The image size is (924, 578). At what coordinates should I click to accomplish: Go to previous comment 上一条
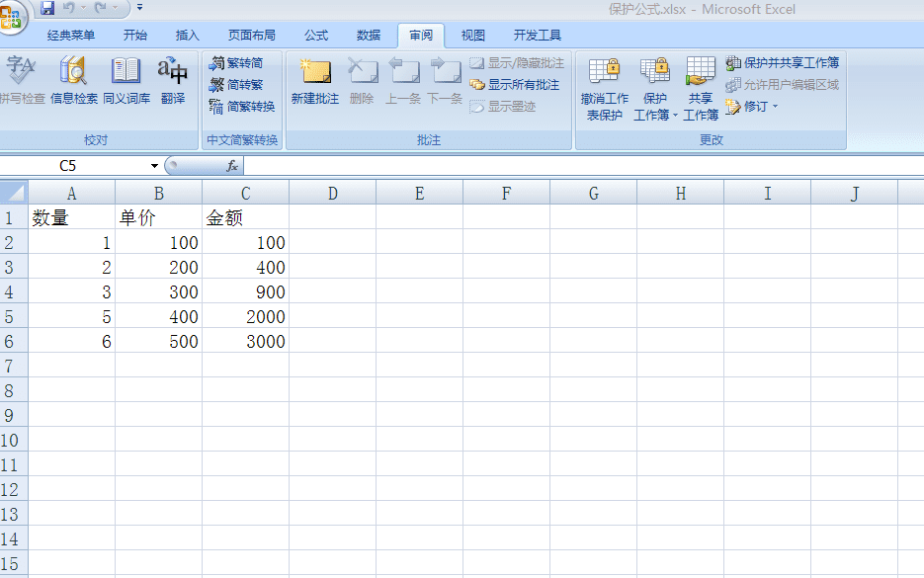(x=403, y=81)
